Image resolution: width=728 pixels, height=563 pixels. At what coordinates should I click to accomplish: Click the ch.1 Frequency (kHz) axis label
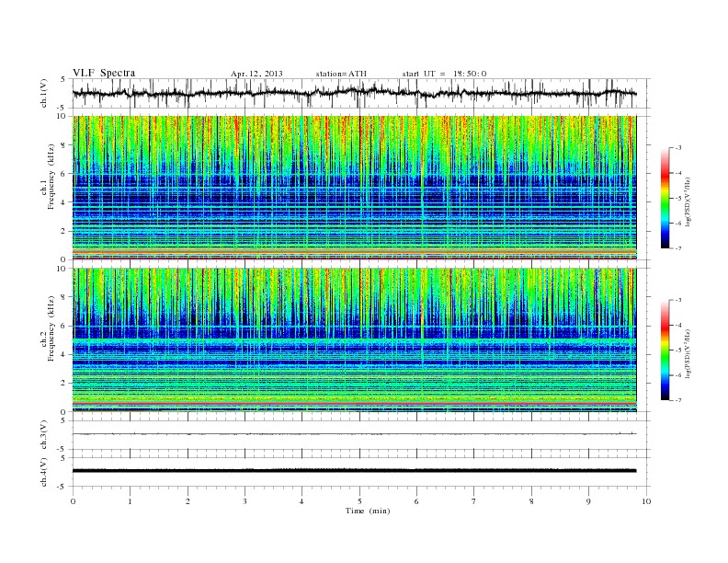(x=48, y=177)
